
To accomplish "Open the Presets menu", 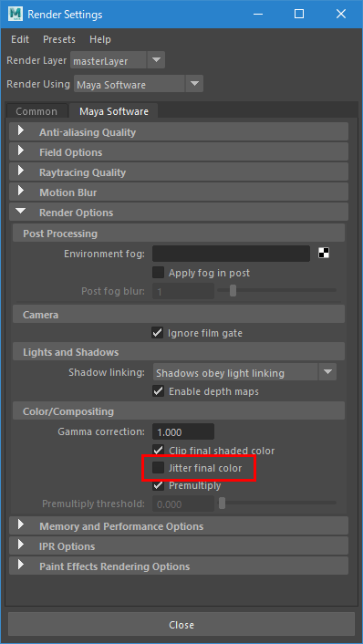I will 59,39.
